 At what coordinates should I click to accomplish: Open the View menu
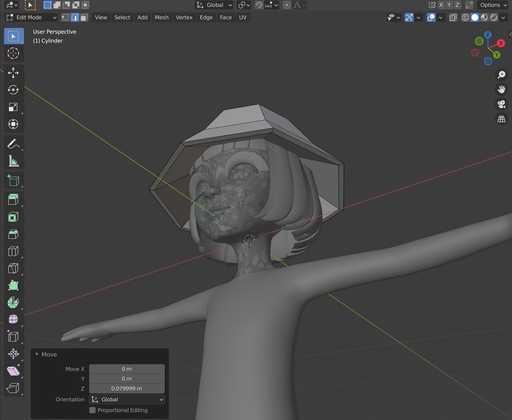click(x=101, y=17)
